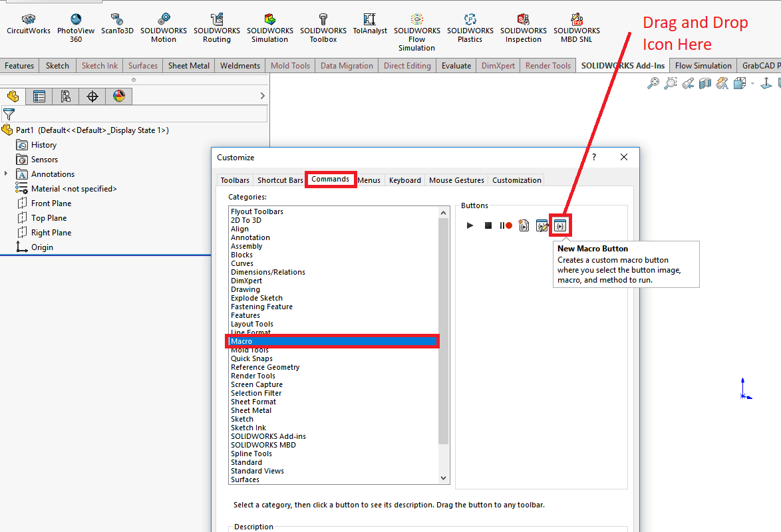The image size is (781, 532).
Task: Click the New Macro Button icon
Action: 560,225
